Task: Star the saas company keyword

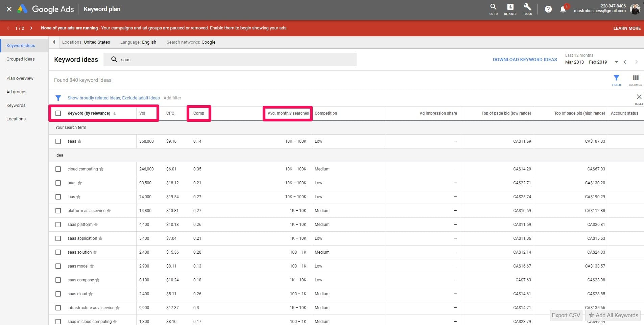Action: click(x=97, y=280)
